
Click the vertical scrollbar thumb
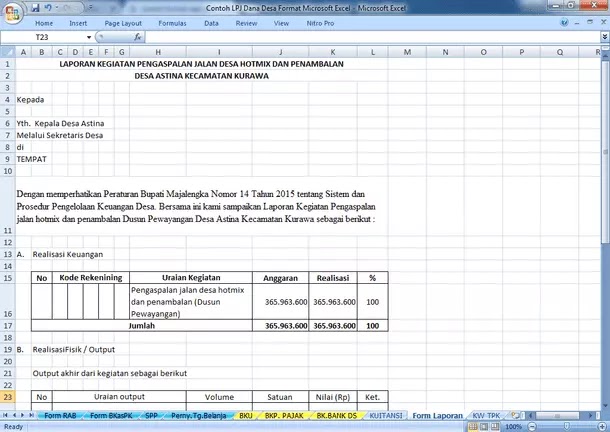click(605, 152)
